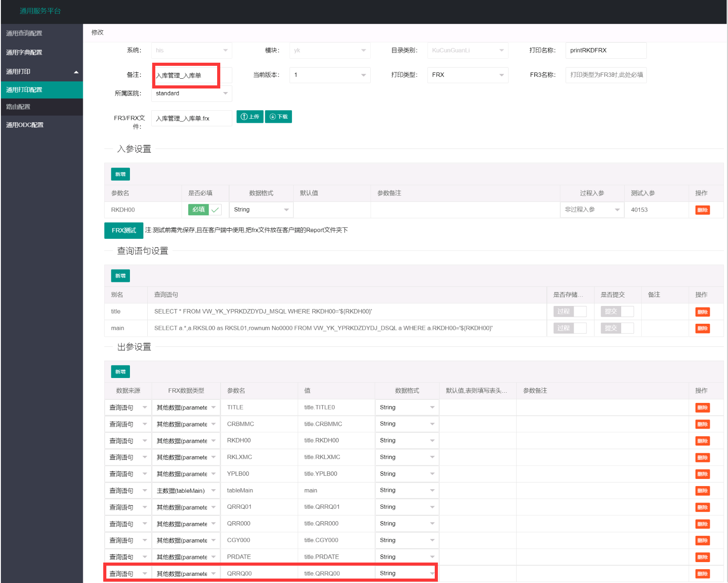Click the 上传 upload button
Image resolution: width=728 pixels, height=583 pixels.
click(250, 117)
